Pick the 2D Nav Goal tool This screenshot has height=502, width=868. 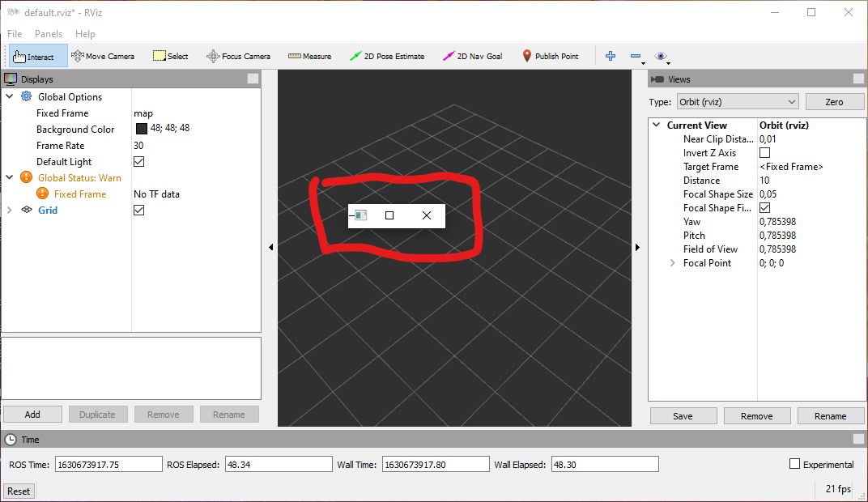tap(474, 56)
